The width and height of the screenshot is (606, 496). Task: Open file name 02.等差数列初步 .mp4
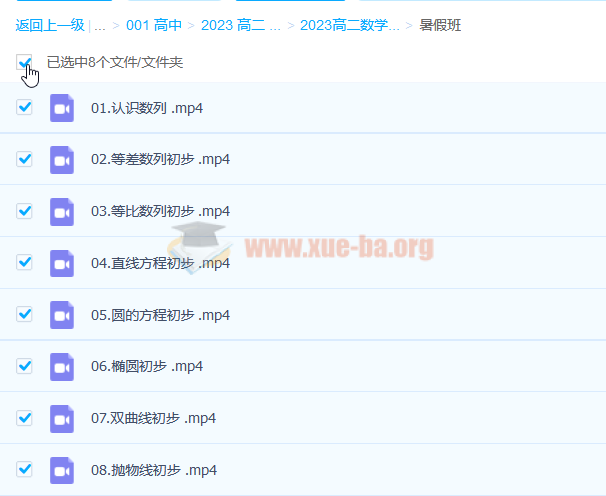pos(160,159)
